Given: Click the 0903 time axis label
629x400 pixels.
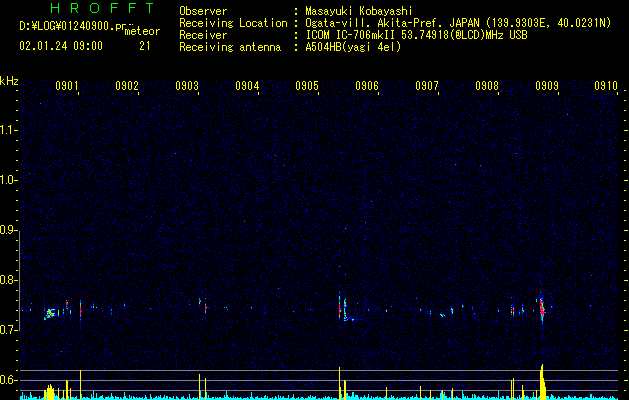Looking at the screenshot, I should point(187,86).
